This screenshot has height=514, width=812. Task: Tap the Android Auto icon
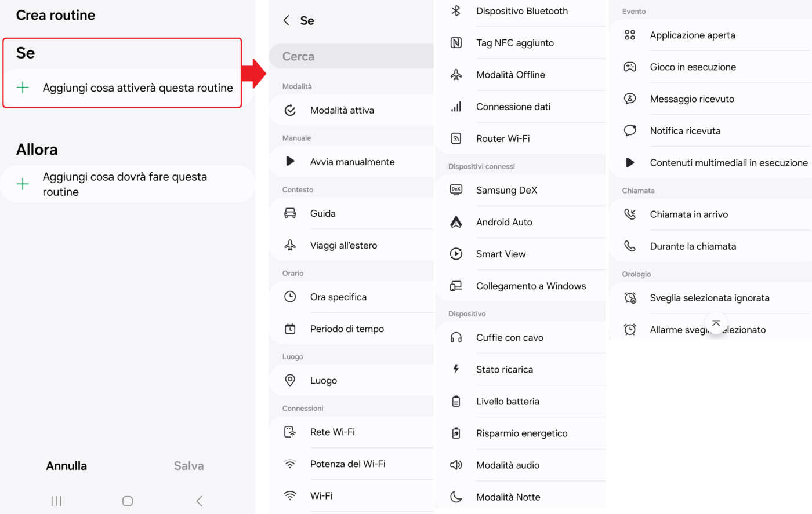(x=456, y=222)
